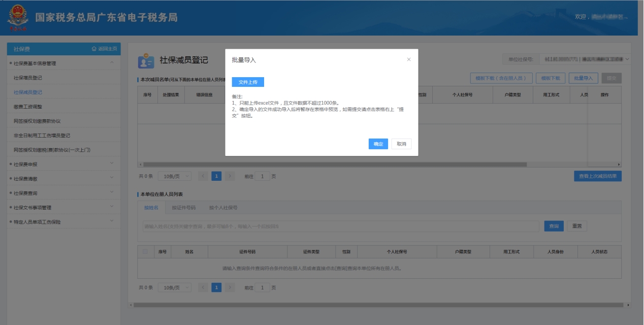Tick the select-all checkbox in 在册人员 table header

coord(145,252)
